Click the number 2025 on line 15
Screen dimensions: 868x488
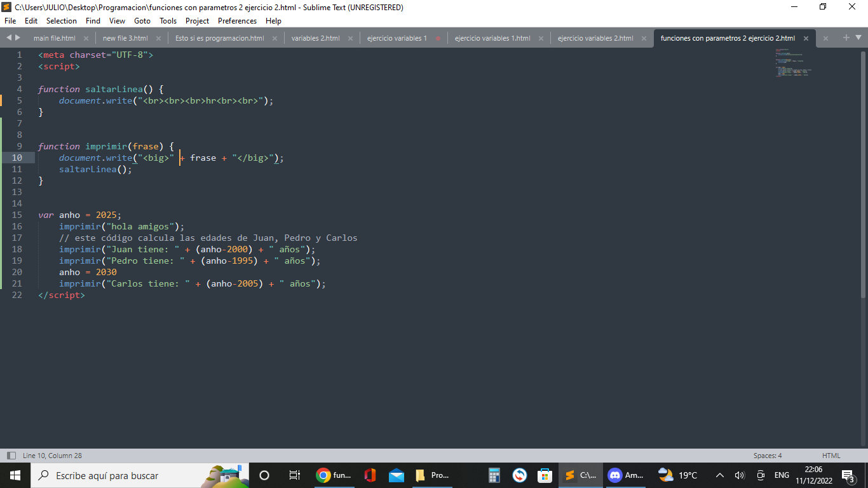pyautogui.click(x=106, y=215)
